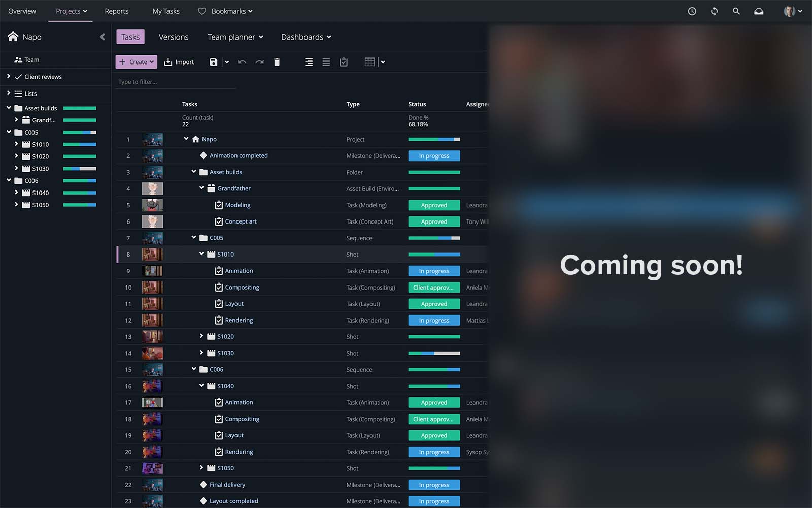
Task: Expand the S1020 shot row in table
Action: coord(201,336)
